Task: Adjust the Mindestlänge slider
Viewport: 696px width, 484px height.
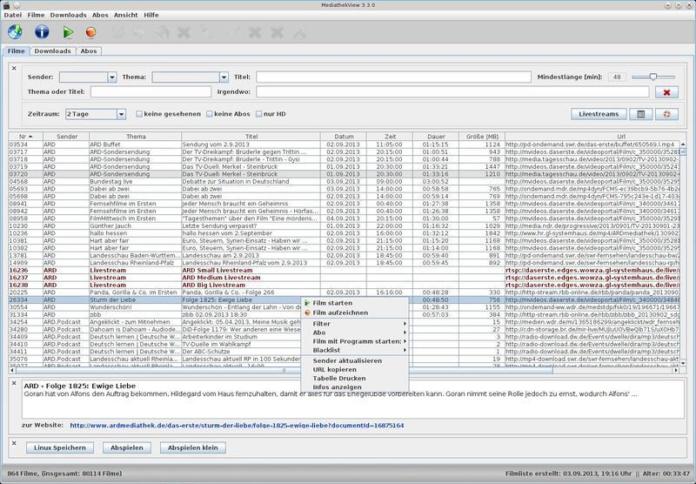Action: (654, 76)
